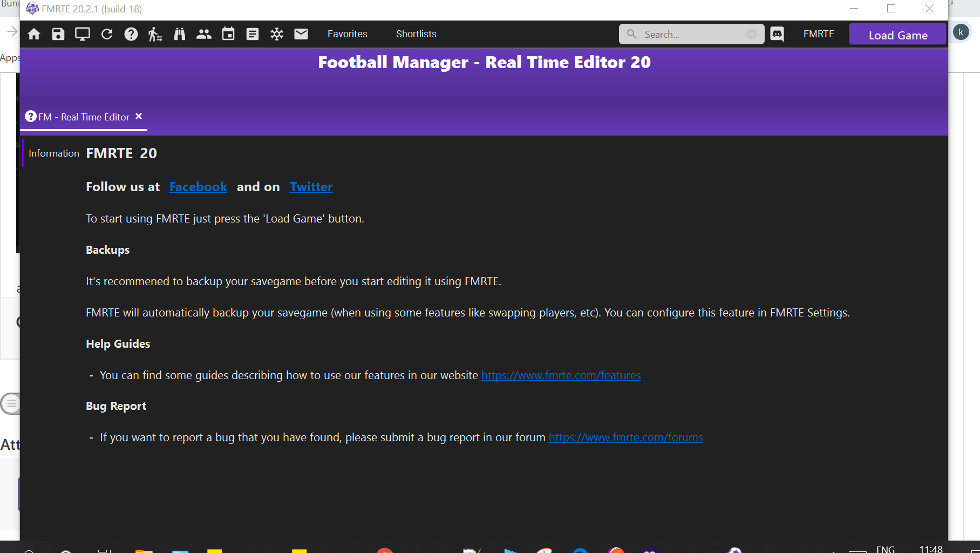Open the Shortlists menu

click(416, 33)
